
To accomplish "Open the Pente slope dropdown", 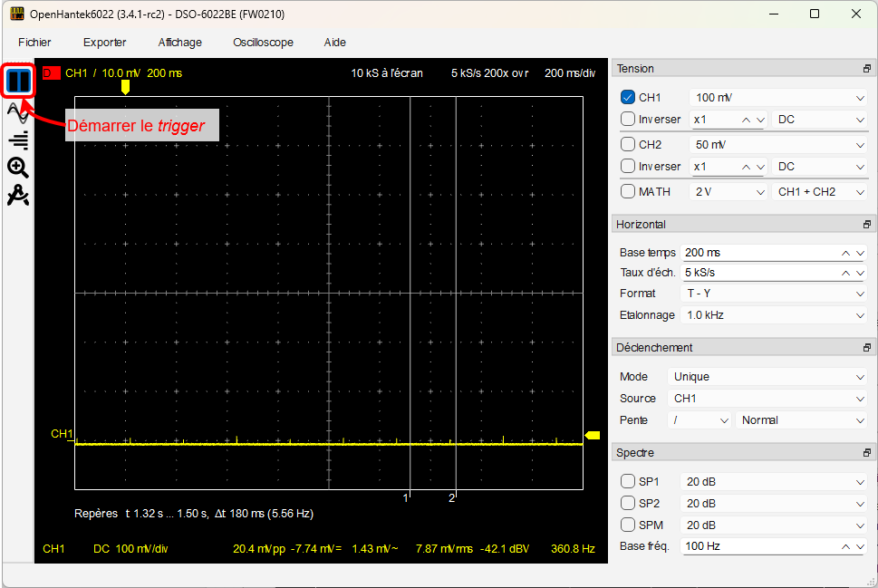I will tap(700, 420).
